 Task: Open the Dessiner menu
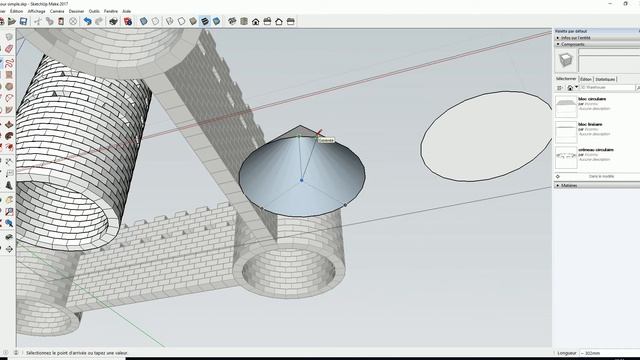click(76, 11)
